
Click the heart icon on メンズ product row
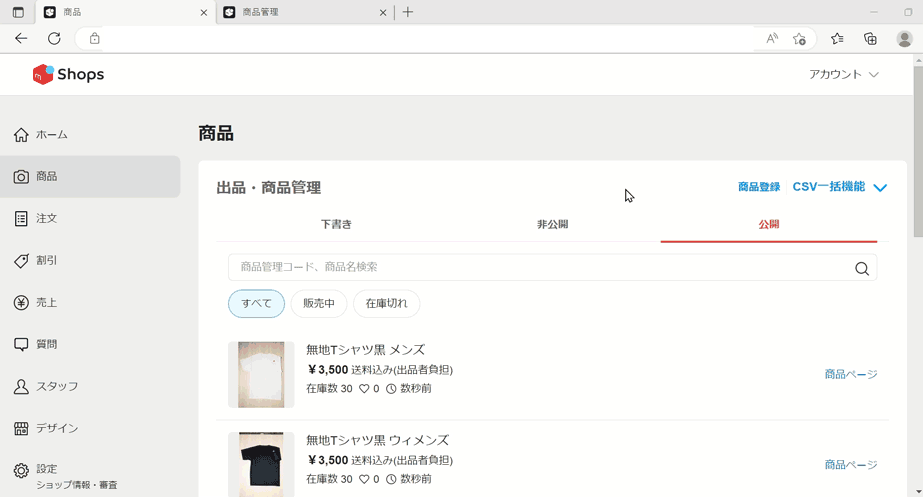364,389
